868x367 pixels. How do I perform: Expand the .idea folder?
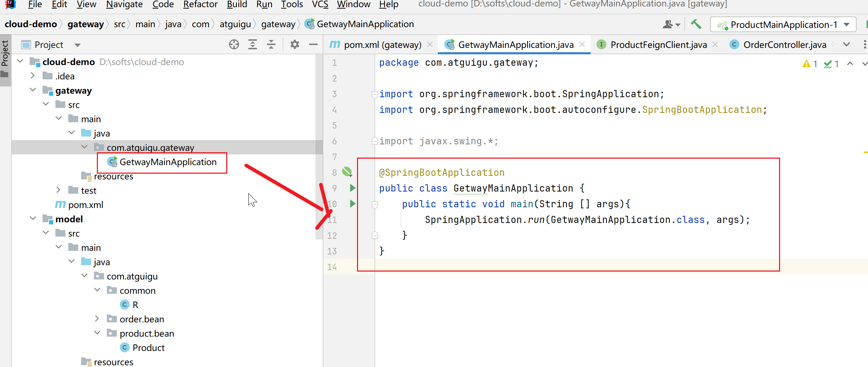[33, 76]
